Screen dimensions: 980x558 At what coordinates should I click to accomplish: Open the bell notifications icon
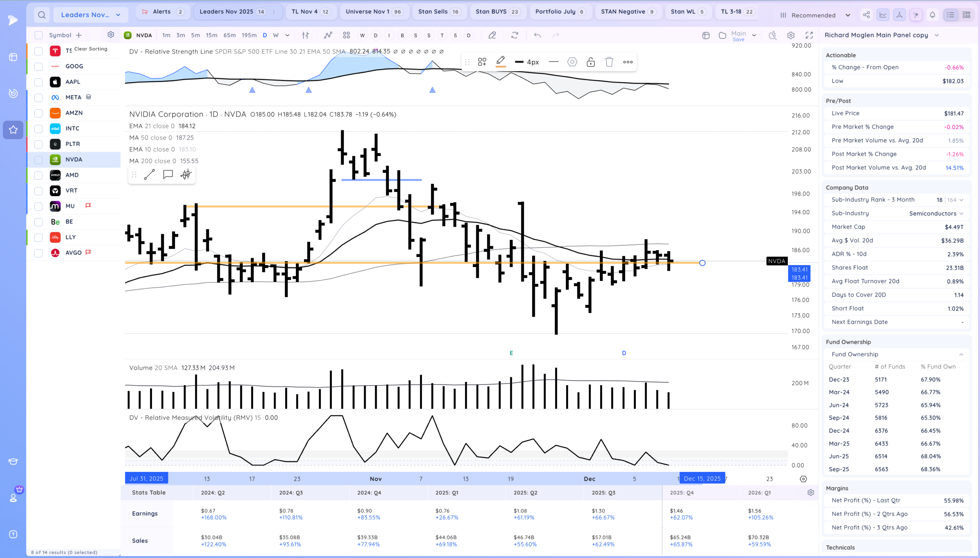click(933, 15)
